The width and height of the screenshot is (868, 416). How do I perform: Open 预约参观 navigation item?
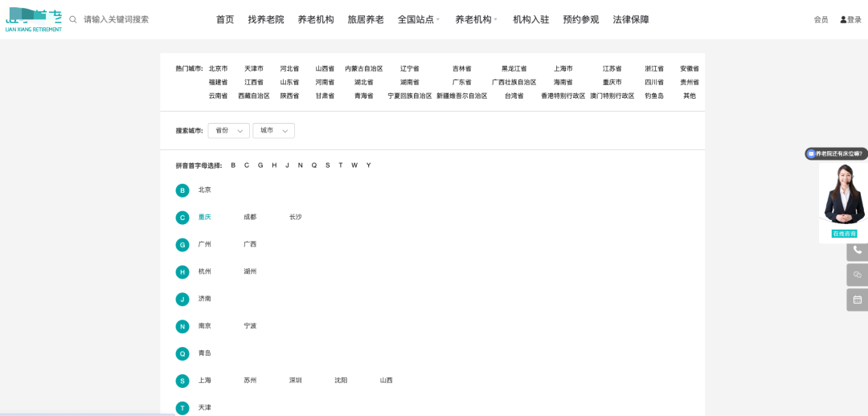click(x=581, y=19)
